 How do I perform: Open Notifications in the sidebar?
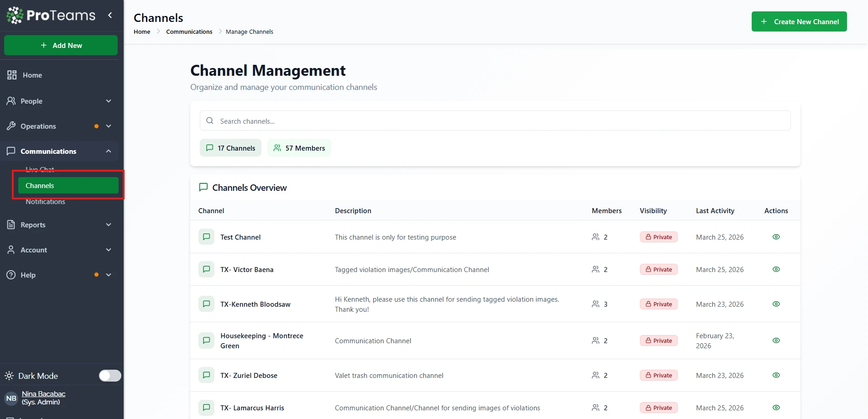coord(45,202)
